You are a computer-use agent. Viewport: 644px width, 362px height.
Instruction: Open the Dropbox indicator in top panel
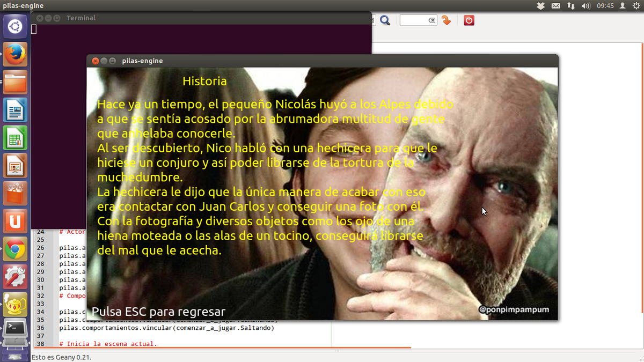(x=540, y=6)
